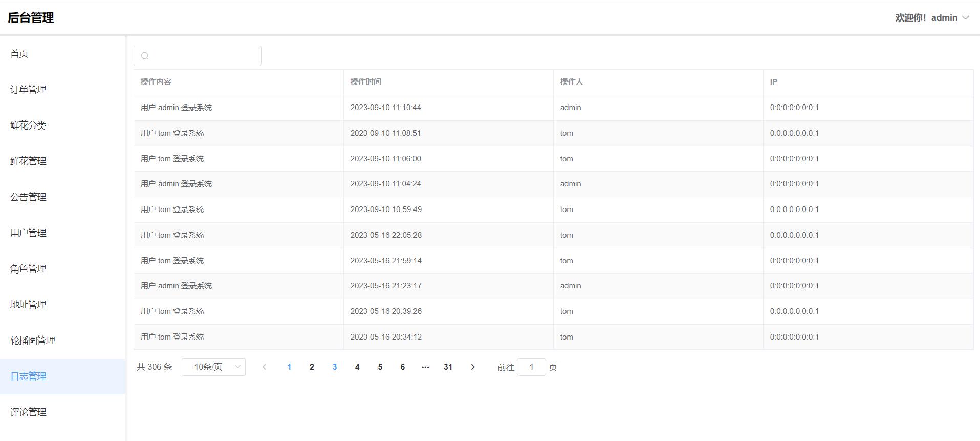Select log entry at 2023-09-10 11:08:51
This screenshot has width=980, height=441.
(x=553, y=133)
